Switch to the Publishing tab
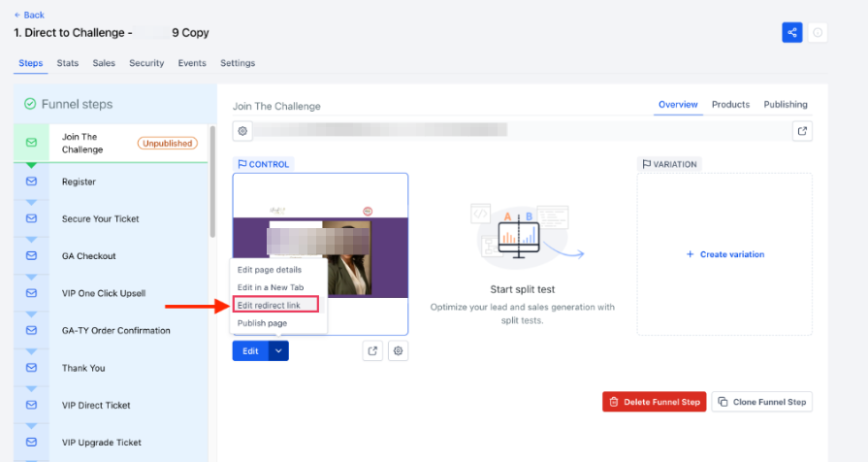 click(x=786, y=104)
